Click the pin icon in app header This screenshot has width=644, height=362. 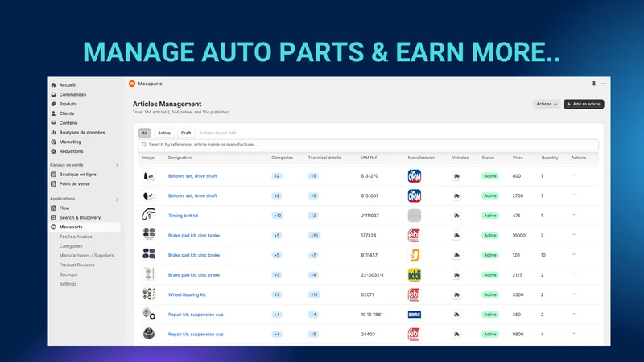[593, 84]
